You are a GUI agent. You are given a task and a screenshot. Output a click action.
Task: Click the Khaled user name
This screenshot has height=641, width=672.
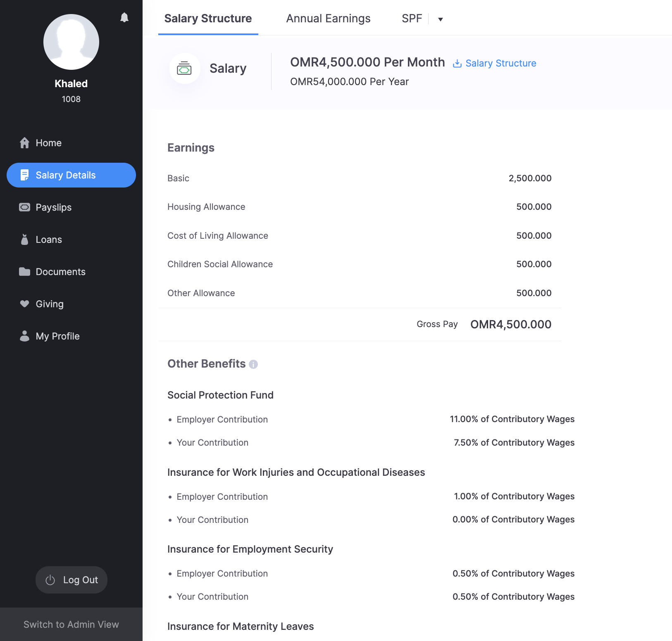coord(71,84)
